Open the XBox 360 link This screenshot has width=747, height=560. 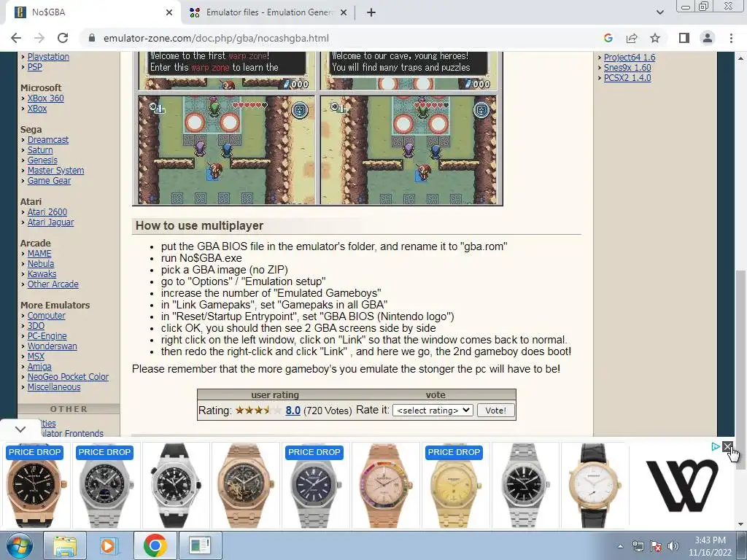(45, 98)
